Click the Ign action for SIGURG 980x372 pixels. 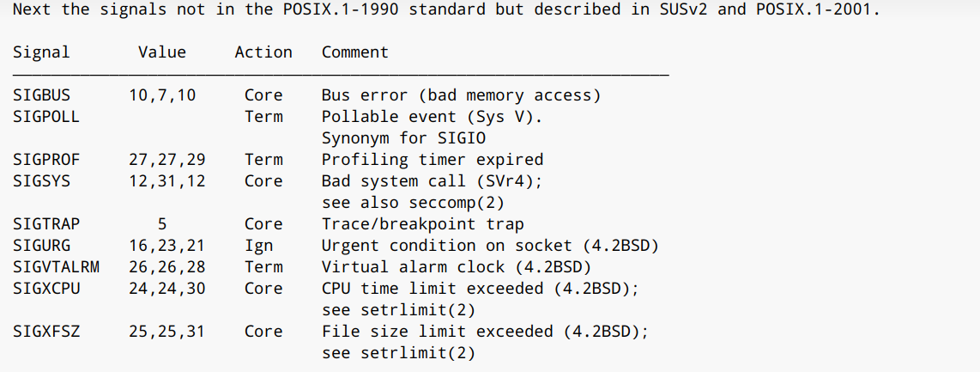click(258, 246)
